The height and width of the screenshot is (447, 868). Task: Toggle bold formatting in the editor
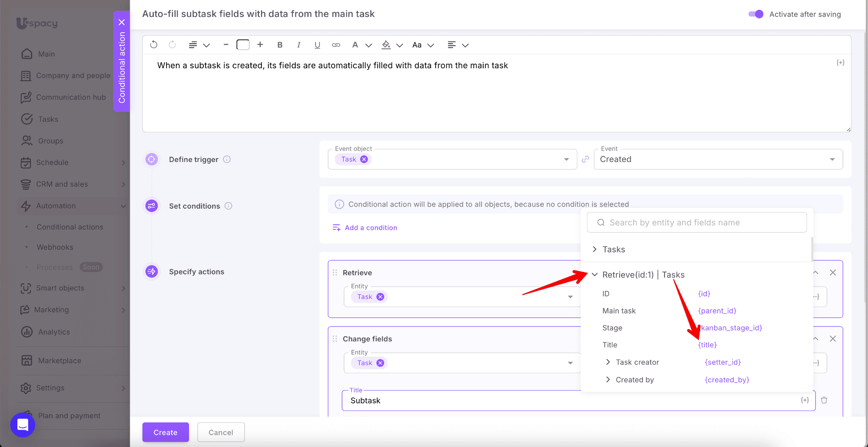(280, 45)
